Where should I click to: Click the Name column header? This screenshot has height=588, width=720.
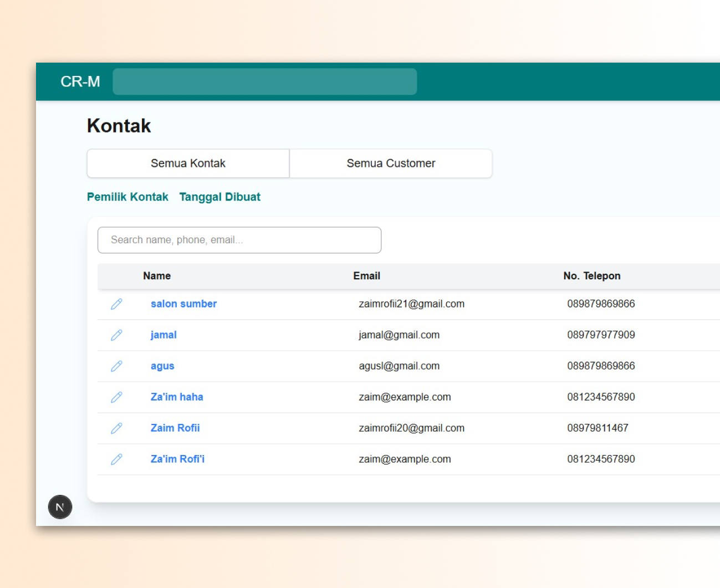[157, 276]
